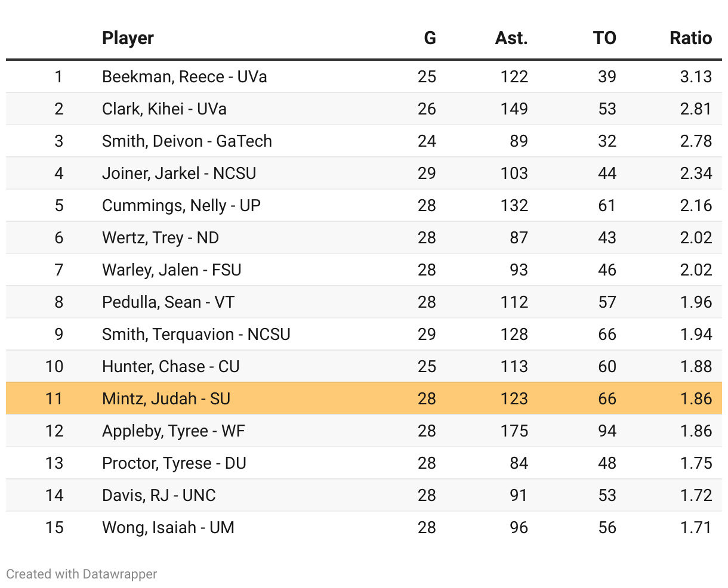Select highlighted Mintz, Judah - SU row
The width and height of the screenshot is (728, 588).
(166, 399)
